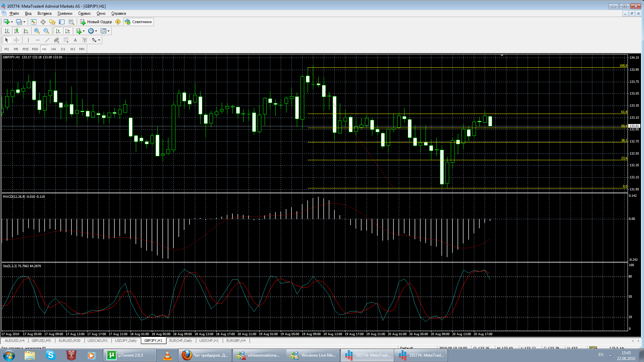Screen dimensions: 644x362
Task: Open Skype from the Windows taskbar
Action: tap(51, 355)
